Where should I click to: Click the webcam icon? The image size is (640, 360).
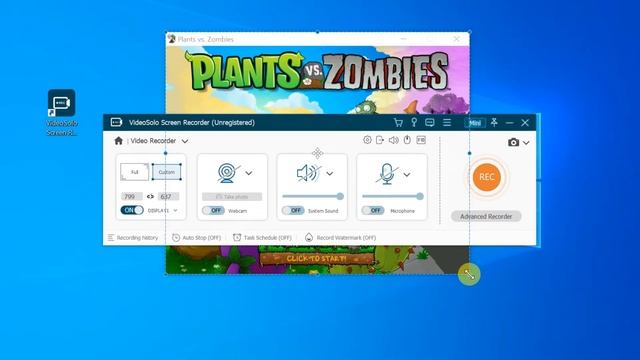point(227,173)
